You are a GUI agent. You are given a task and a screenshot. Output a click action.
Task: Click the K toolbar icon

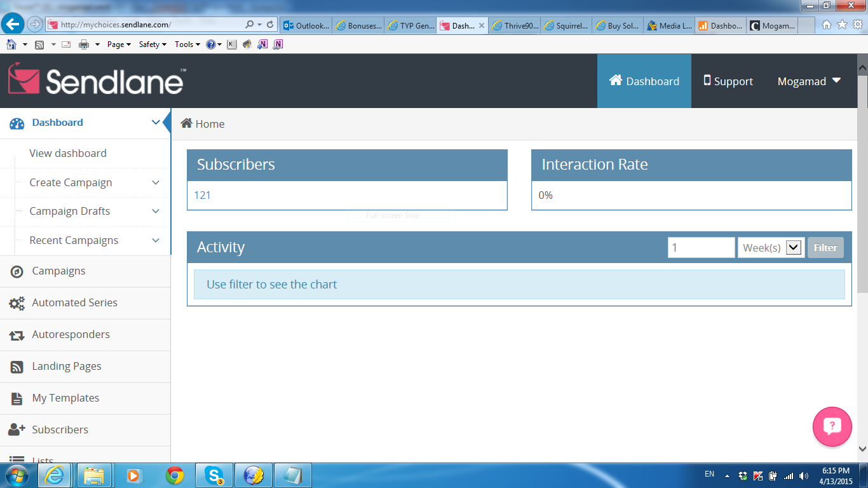pyautogui.click(x=231, y=44)
